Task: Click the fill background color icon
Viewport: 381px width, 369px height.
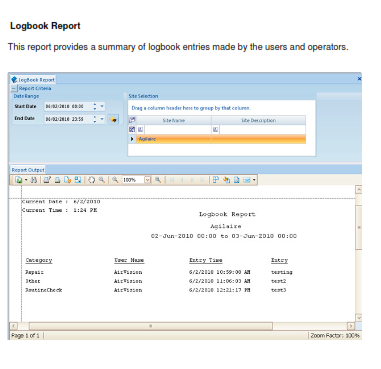Action: click(226, 180)
